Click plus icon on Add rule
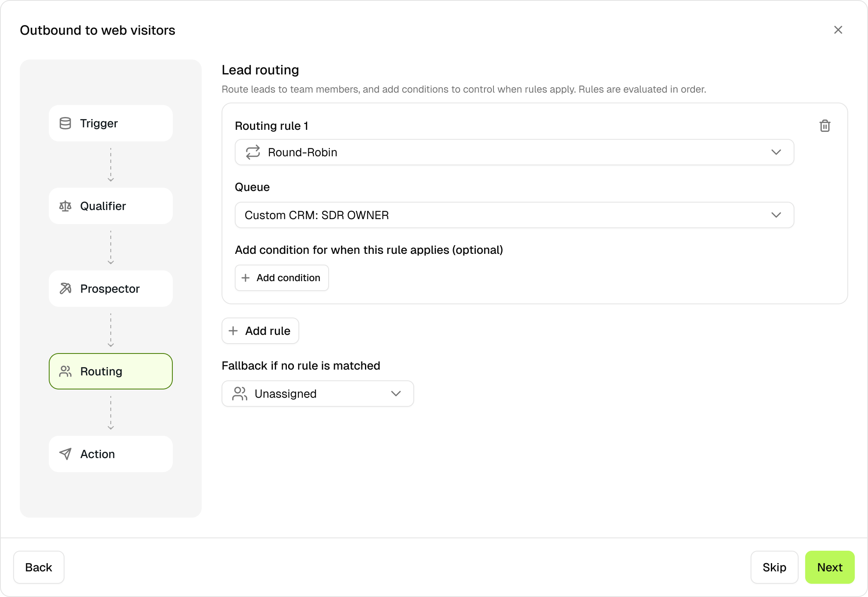 click(233, 331)
